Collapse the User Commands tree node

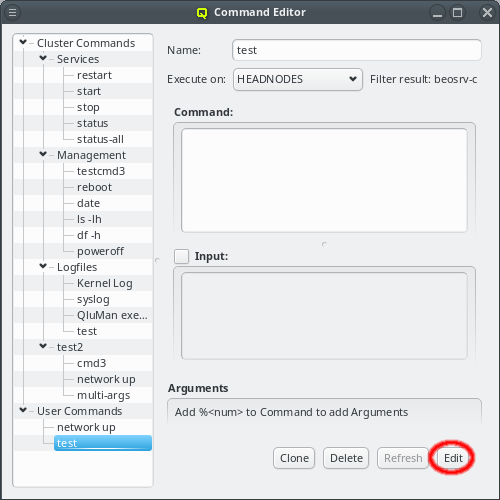[x=23, y=410]
